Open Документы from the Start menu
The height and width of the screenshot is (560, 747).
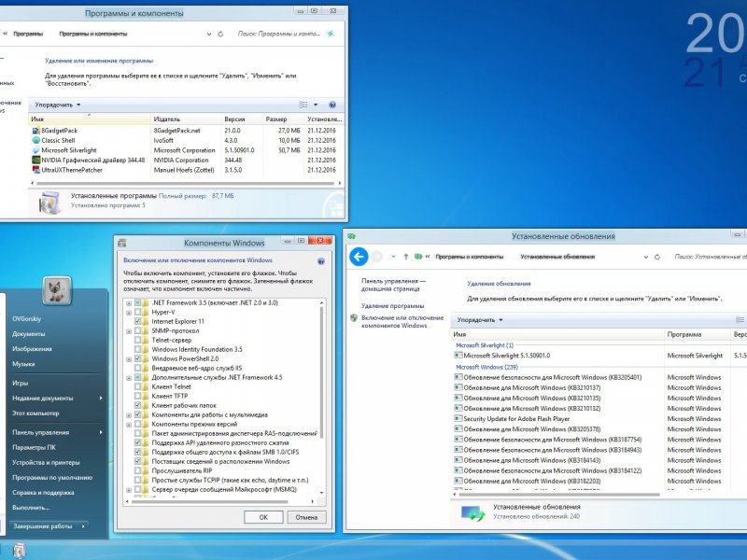pos(29,334)
